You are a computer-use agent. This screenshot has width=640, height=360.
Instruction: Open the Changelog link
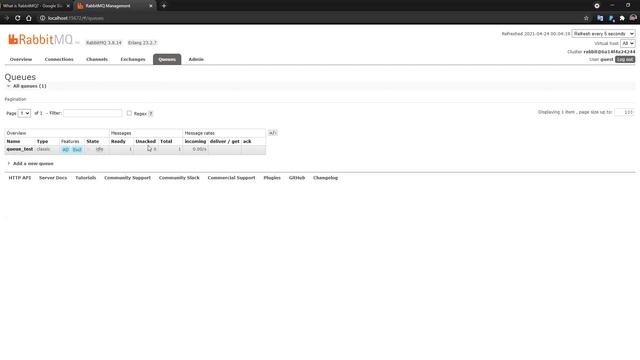[x=325, y=178]
